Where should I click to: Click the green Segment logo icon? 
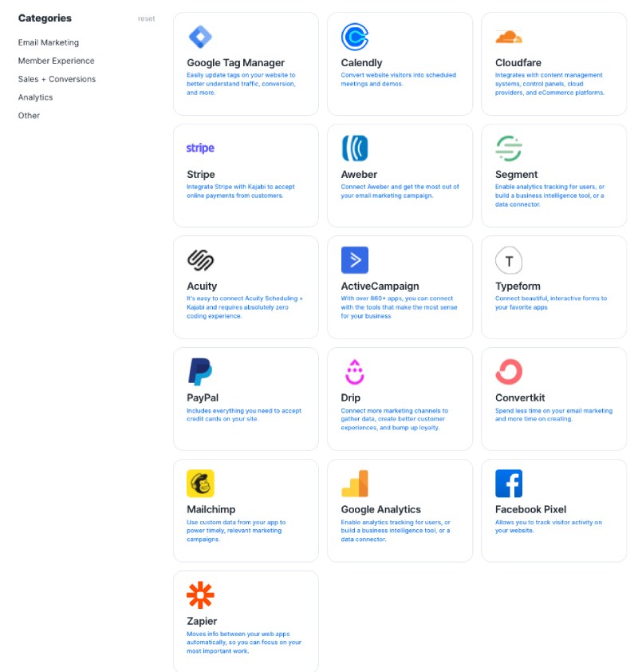point(509,148)
